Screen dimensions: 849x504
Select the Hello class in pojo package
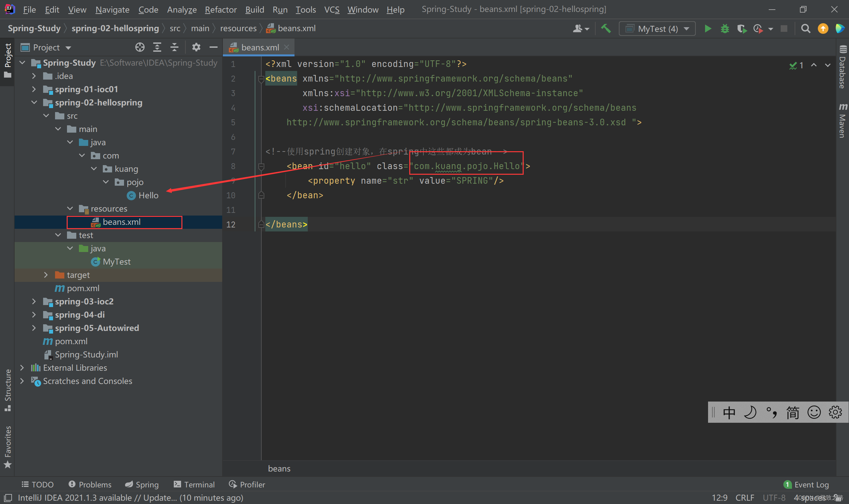[x=148, y=195]
